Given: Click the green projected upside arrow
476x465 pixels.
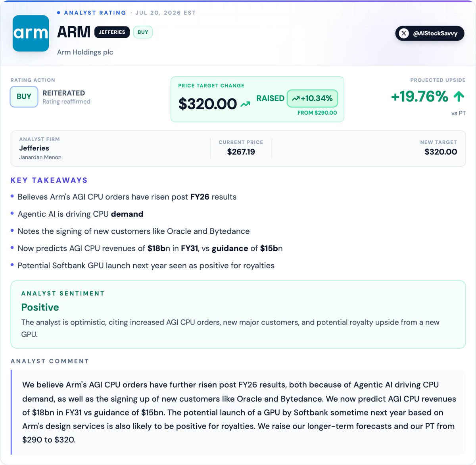Looking at the screenshot, I should point(459,96).
